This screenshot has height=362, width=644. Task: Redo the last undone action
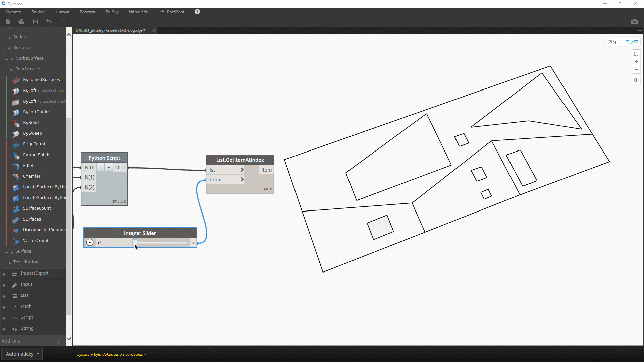[62, 21]
